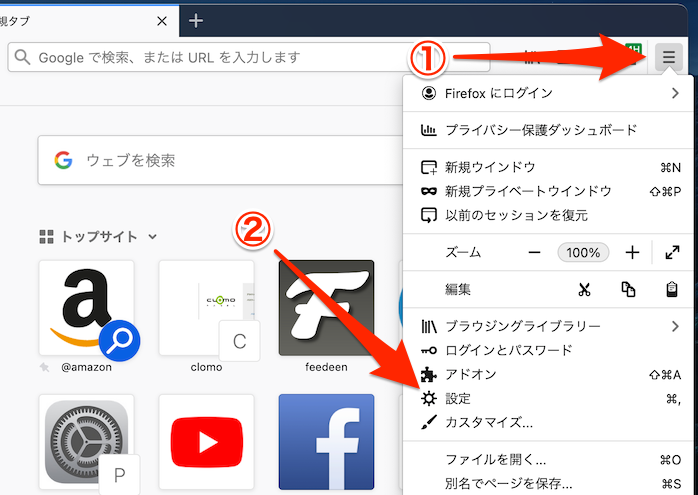The height and width of the screenshot is (495, 698).
Task: Reset zoom via the 100% button
Action: tap(583, 253)
